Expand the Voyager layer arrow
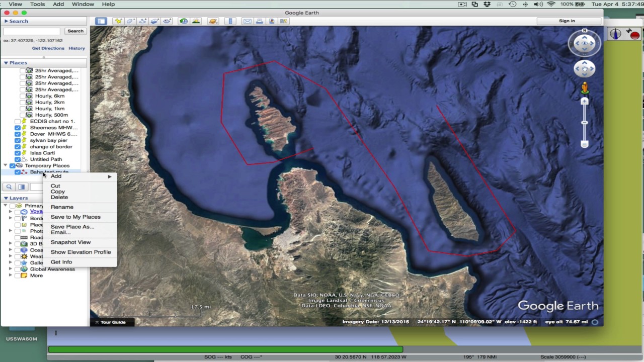Image resolution: width=644 pixels, height=362 pixels. 11,212
